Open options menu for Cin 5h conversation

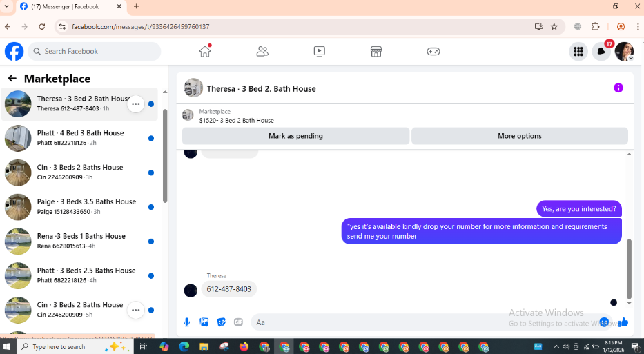[135, 310]
